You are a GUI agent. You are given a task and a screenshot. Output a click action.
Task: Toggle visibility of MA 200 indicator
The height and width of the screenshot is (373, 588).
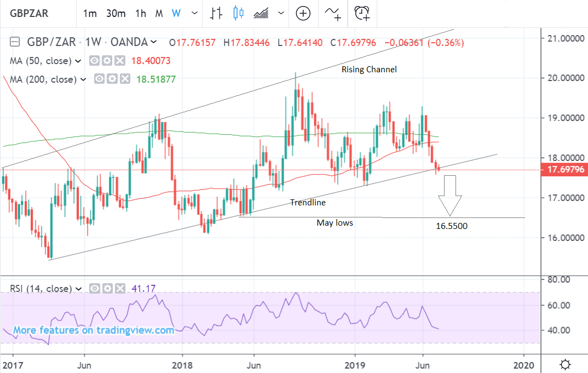100,79
